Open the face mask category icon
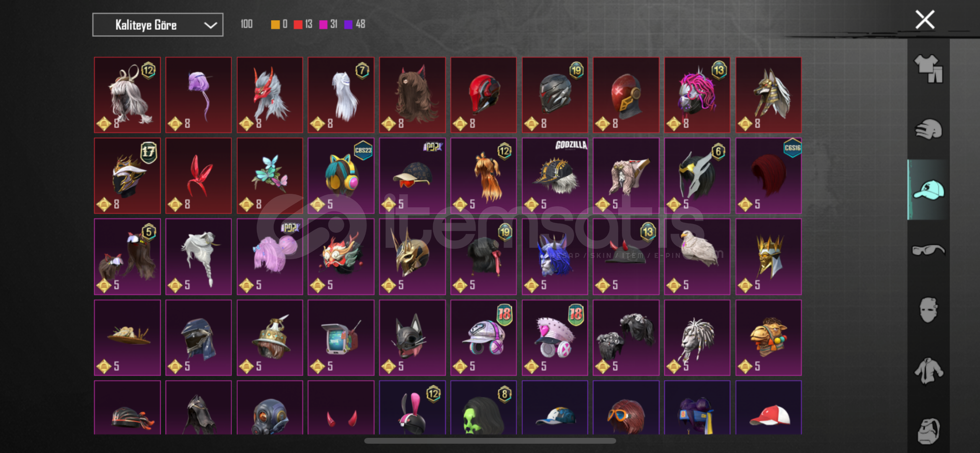Image resolution: width=980 pixels, height=453 pixels. (x=928, y=310)
